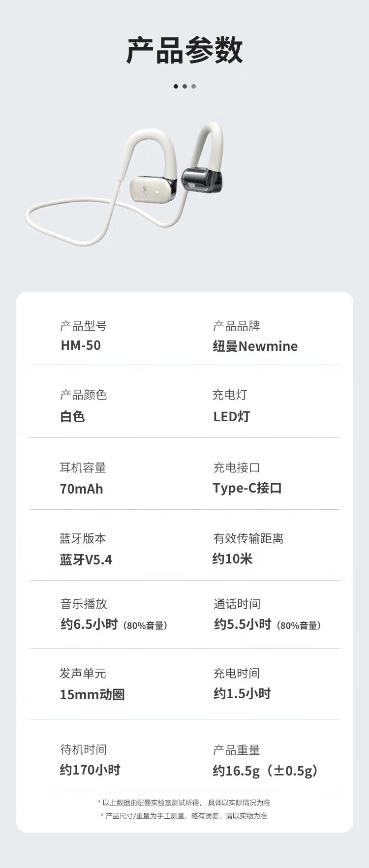
Task: Click the HM-50 model value
Action: (x=81, y=345)
